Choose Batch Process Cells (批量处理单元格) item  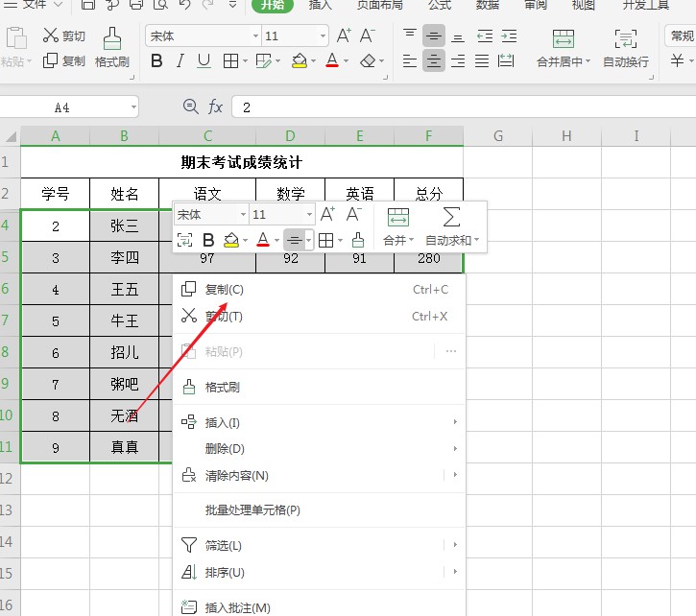point(319,509)
